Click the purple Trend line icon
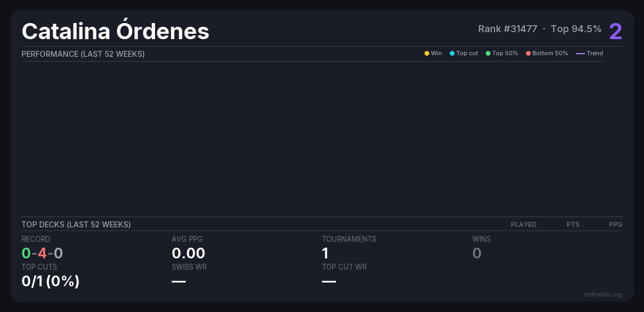This screenshot has width=644, height=312. [x=580, y=54]
